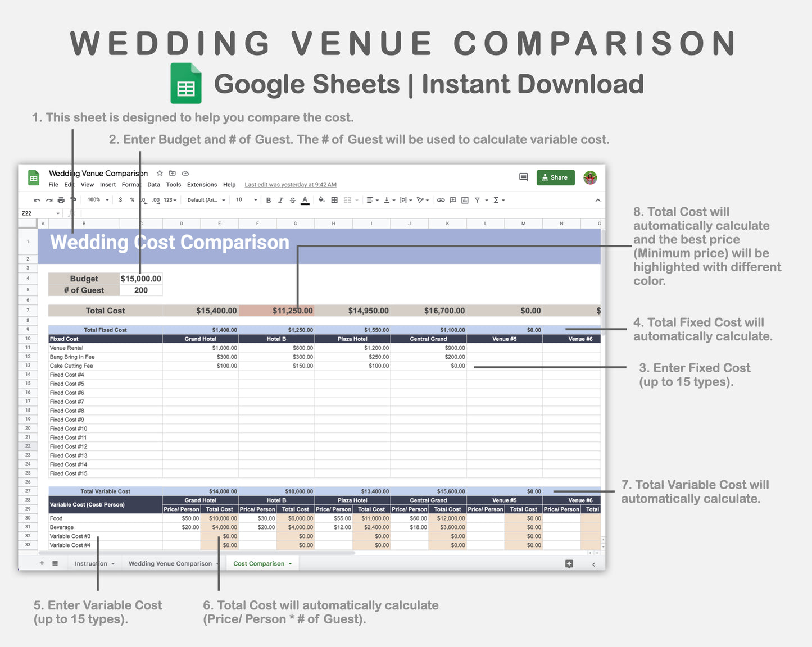The image size is (812, 647).
Task: Toggle bold formatting
Action: (269, 199)
